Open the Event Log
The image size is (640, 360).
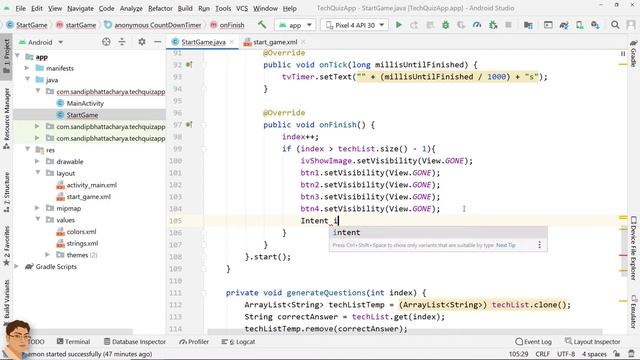[533, 342]
